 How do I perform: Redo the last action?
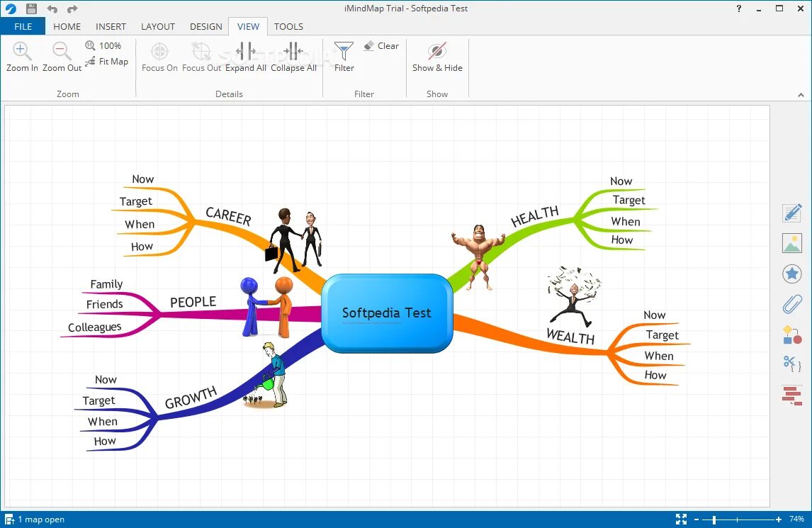[72, 9]
